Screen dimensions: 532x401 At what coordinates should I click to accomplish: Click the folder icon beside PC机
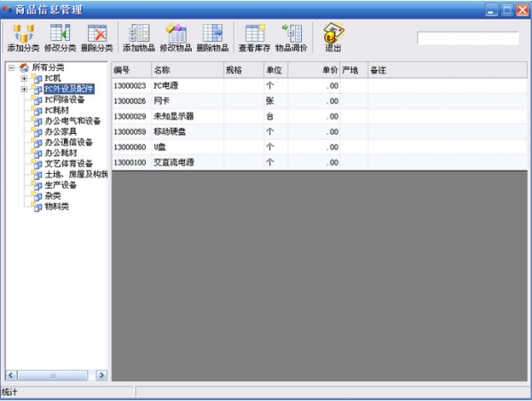37,78
